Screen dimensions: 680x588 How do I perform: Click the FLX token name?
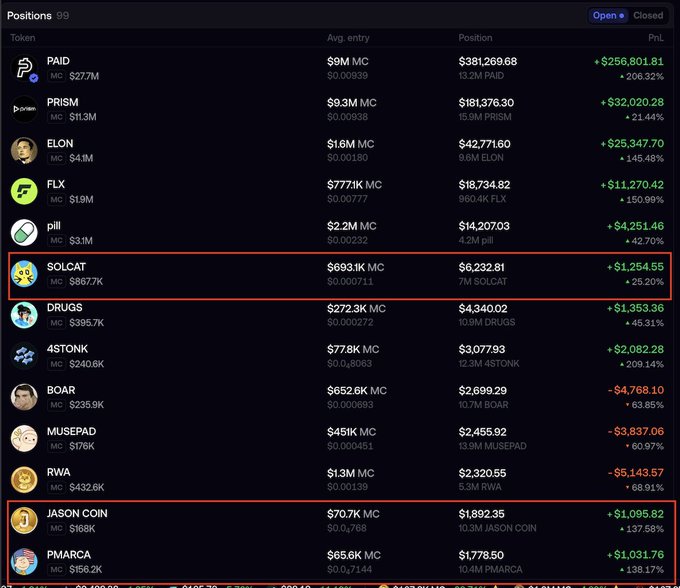56,184
